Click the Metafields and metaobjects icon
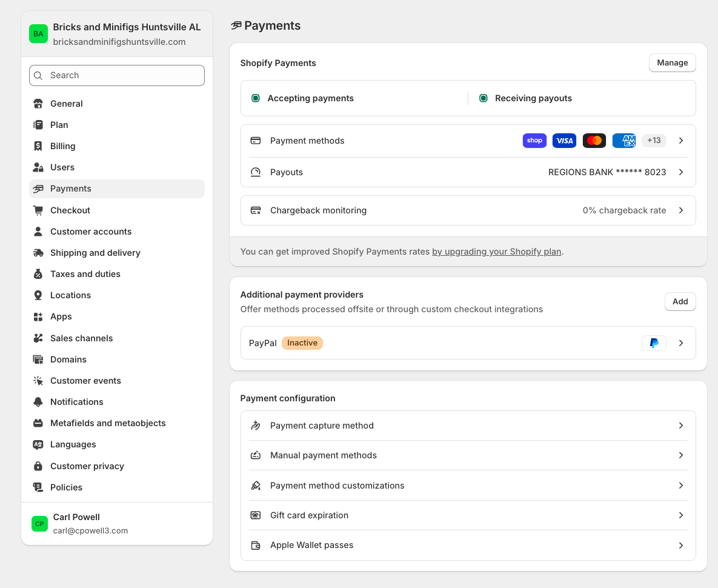Screen dimensions: 718x588 (x=38, y=423)
